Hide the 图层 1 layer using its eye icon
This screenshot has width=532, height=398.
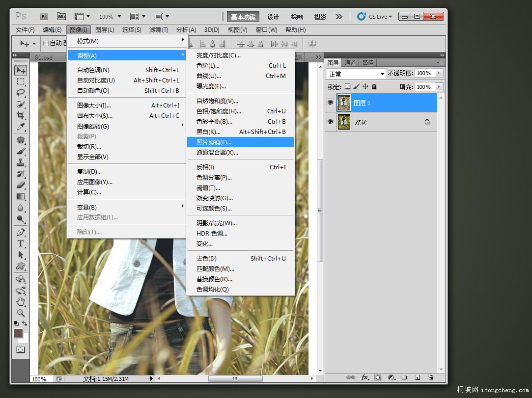click(330, 103)
